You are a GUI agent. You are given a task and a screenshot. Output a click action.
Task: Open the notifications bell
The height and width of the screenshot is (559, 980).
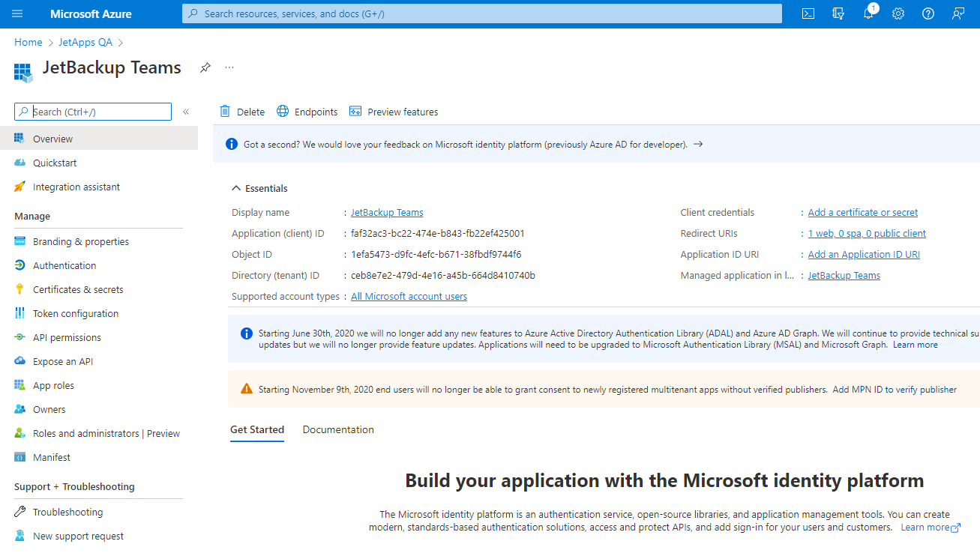[868, 13]
